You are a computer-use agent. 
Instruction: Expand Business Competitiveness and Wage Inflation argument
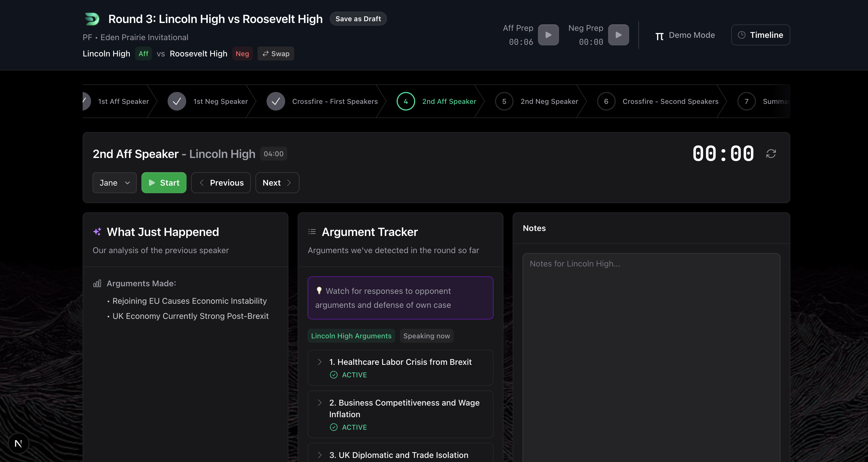(x=319, y=403)
